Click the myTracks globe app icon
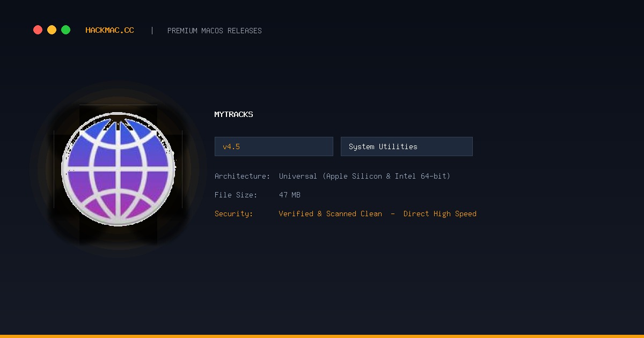The width and height of the screenshot is (644, 338). click(x=118, y=169)
